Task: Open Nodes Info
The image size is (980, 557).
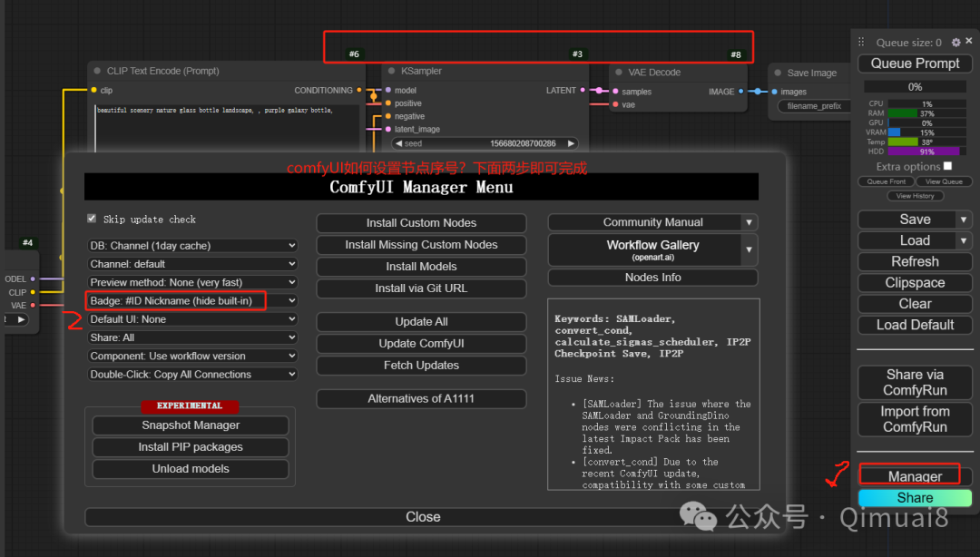Action: point(653,278)
